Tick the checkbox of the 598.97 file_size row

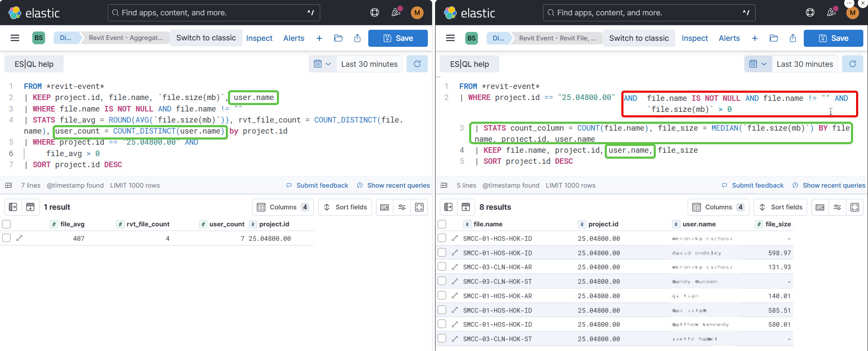coord(442,253)
